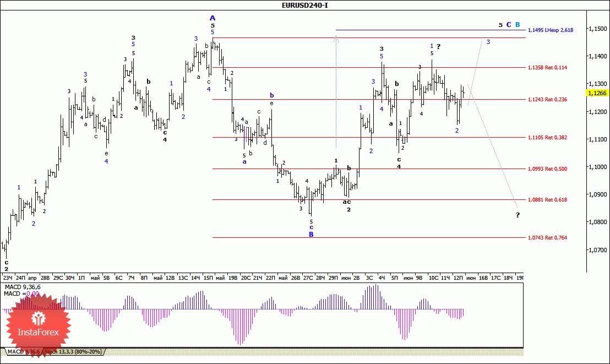Click the 23Ч date on time axis
This screenshot has height=364, width=610.
tap(7, 278)
